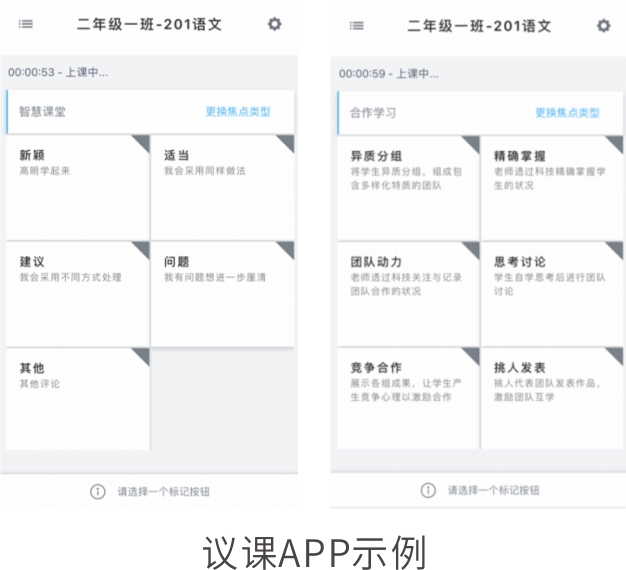Image resolution: width=626 pixels, height=570 pixels.
Task: Tap the 异质分组 tile
Action: 406,186
